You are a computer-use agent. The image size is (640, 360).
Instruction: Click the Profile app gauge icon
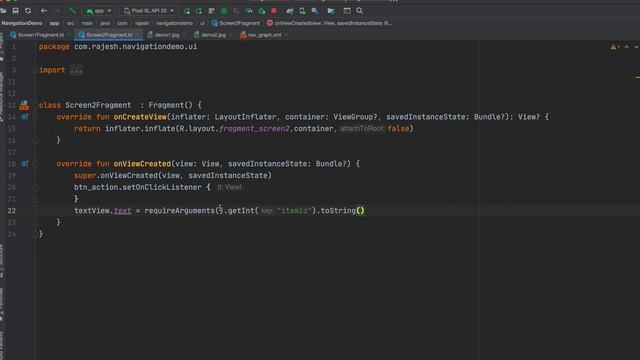[249, 11]
